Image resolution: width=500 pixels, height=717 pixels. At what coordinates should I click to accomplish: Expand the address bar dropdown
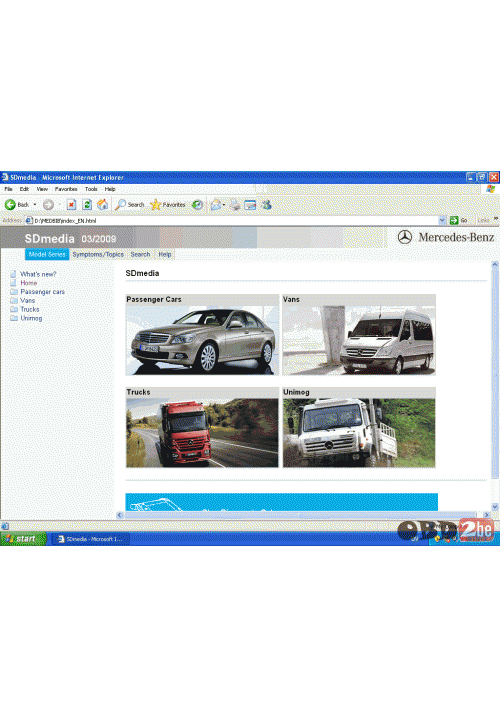(442, 220)
